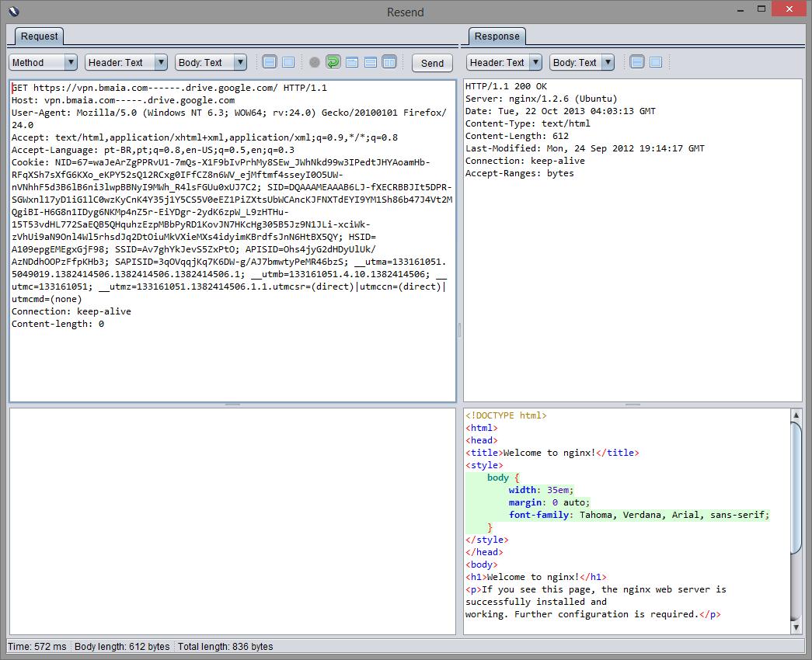Switch request to split header/body view
The image size is (812, 660).
coord(270,62)
